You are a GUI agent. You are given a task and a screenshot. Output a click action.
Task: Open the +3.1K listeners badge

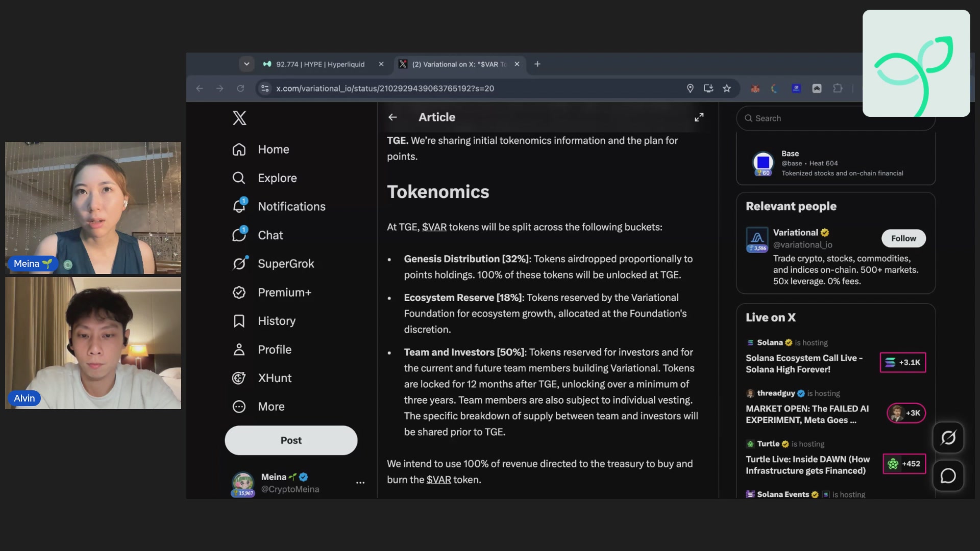pos(902,362)
